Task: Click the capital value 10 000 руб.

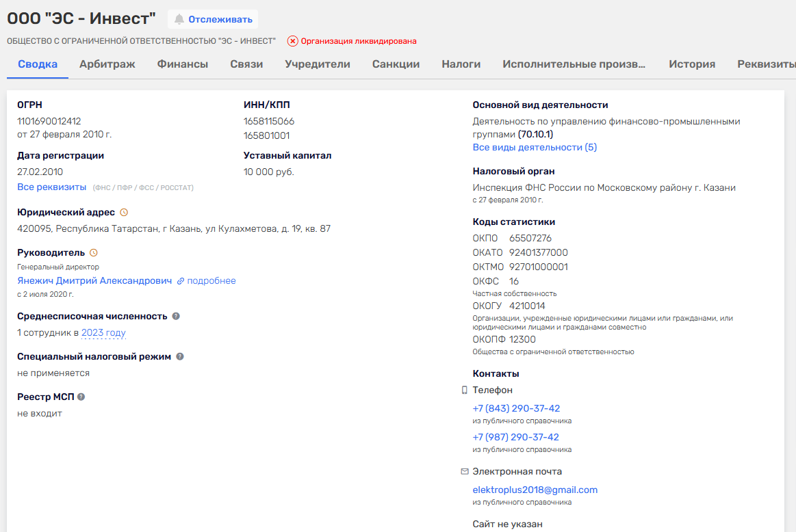Action: (x=268, y=172)
